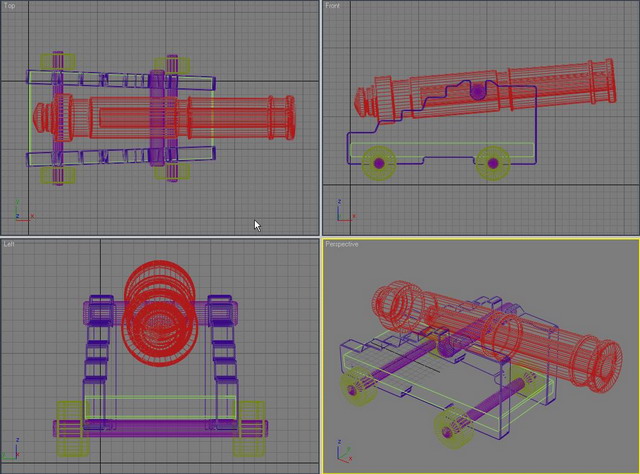Select right yellow wheel in Front viewport

[x=493, y=163]
